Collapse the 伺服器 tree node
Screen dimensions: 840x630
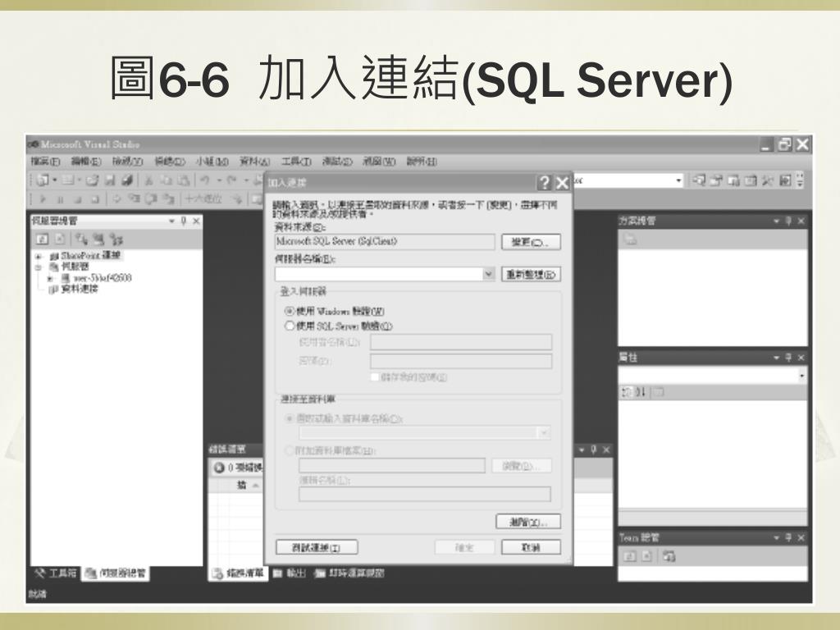38,267
